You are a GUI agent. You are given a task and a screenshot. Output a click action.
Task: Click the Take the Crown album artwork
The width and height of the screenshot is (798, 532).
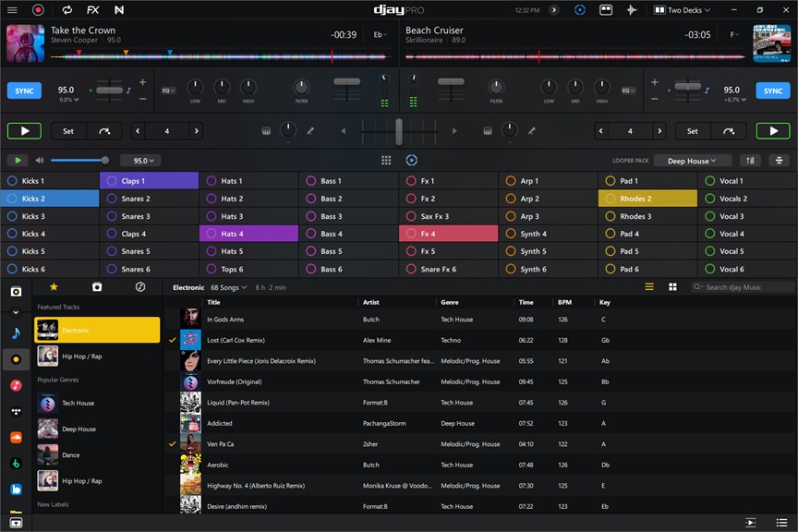point(25,43)
